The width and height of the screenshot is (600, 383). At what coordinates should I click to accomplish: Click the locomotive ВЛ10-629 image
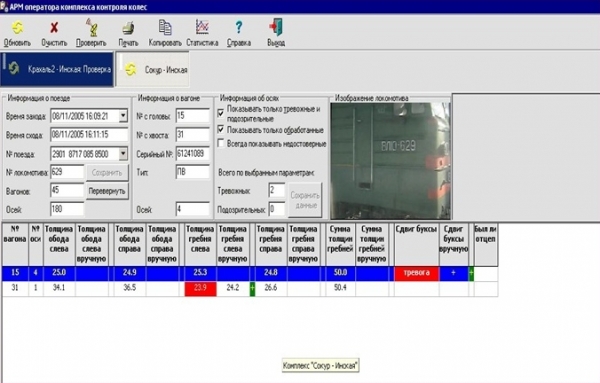pyautogui.click(x=390, y=161)
